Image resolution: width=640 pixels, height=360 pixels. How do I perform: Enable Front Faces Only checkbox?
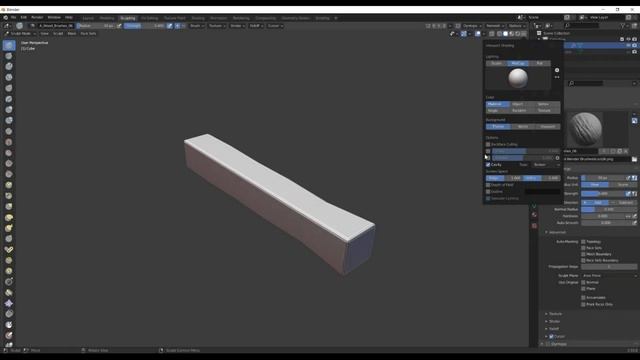point(583,304)
